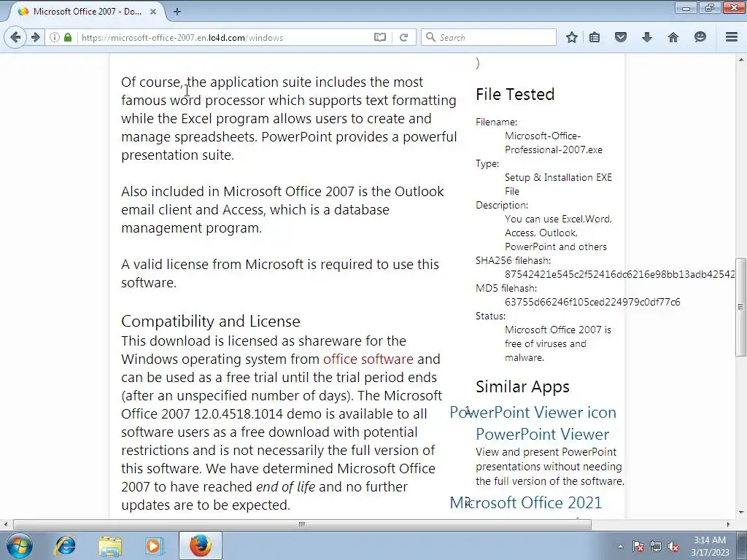The height and width of the screenshot is (560, 747).
Task: Open the Firefox Hello chat icon
Action: (700, 37)
